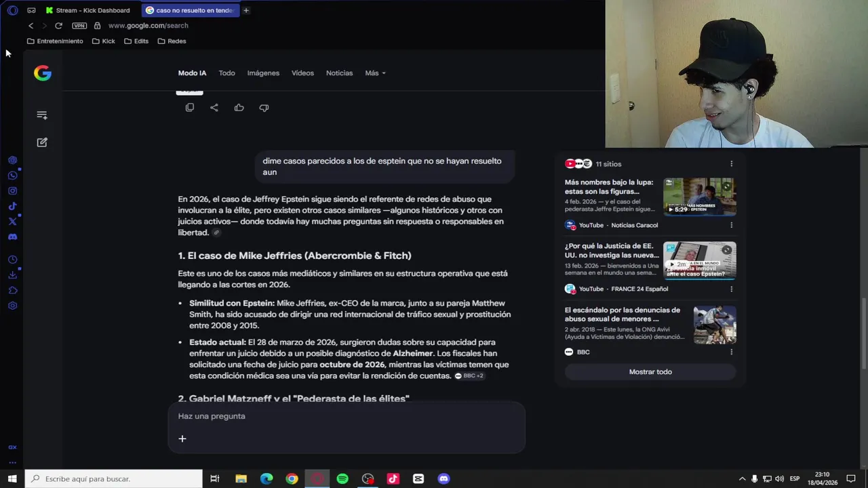Click the www.google.com/search address bar
Viewport: 868px width, 488px height.
click(x=149, y=26)
